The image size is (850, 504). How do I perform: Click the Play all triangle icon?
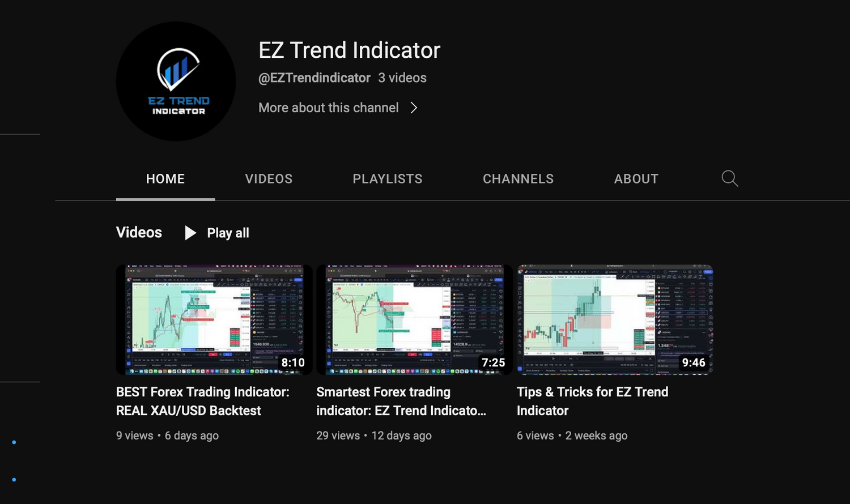[190, 233]
